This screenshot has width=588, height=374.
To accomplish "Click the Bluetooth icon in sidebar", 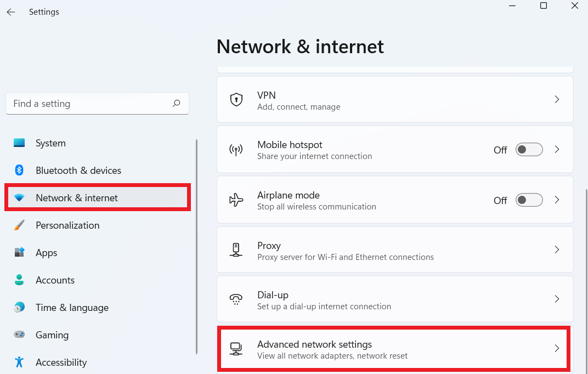I will click(x=19, y=171).
